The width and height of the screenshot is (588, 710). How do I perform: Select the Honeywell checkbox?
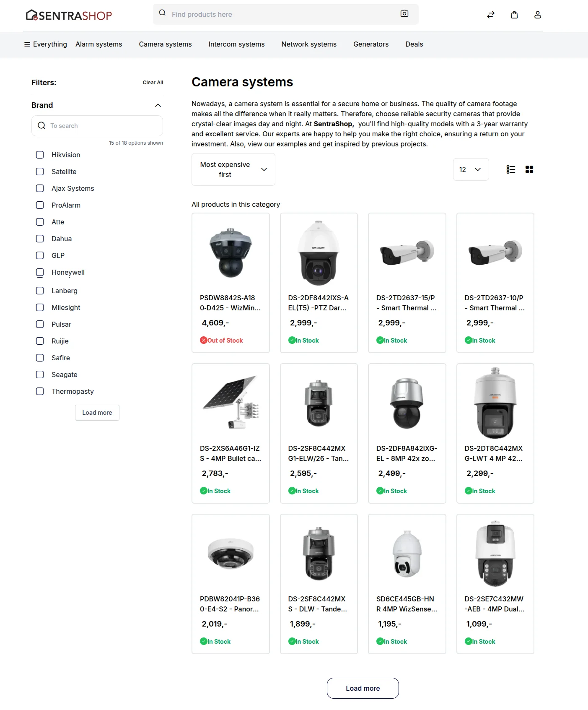(40, 273)
